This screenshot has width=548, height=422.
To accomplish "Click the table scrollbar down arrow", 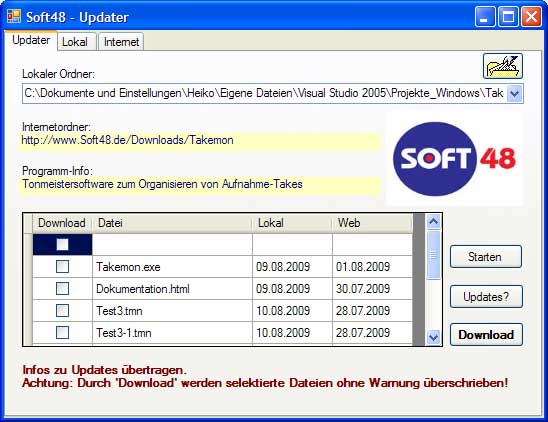I will pyautogui.click(x=433, y=337).
